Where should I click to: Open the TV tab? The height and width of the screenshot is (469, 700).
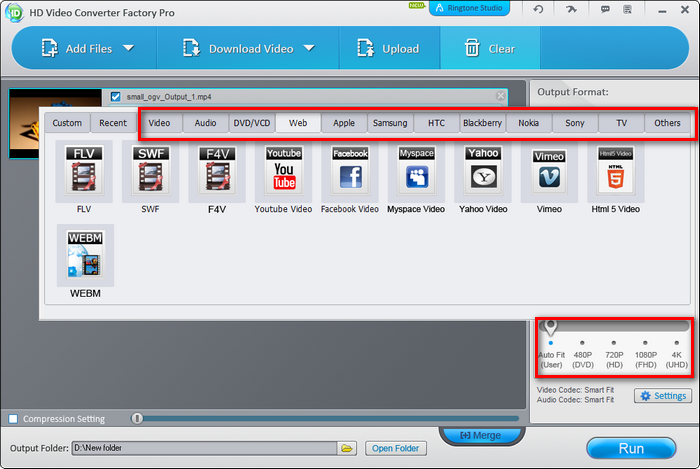pos(621,123)
